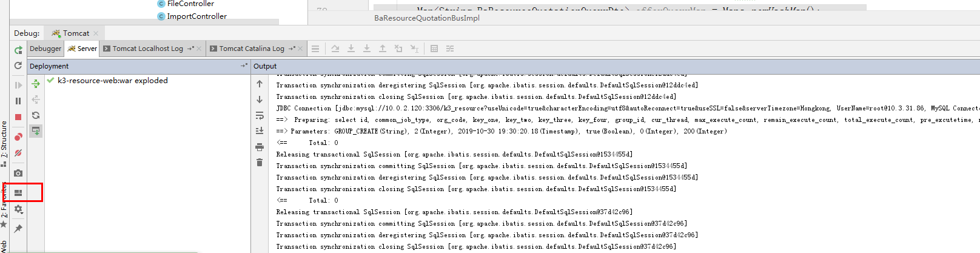
Task: Toggle deploy-on-scroll highlighted deployment icon
Action: [x=36, y=131]
